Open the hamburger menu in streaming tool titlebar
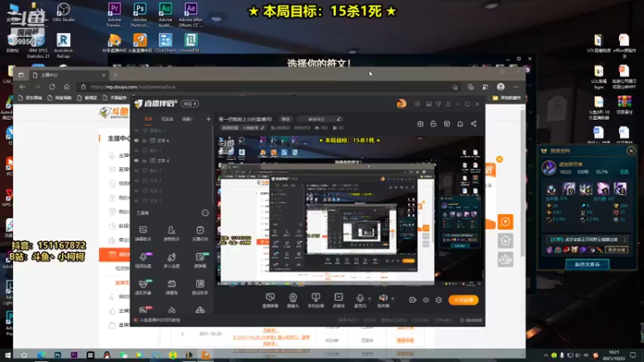The height and width of the screenshot is (362, 644). click(x=448, y=105)
